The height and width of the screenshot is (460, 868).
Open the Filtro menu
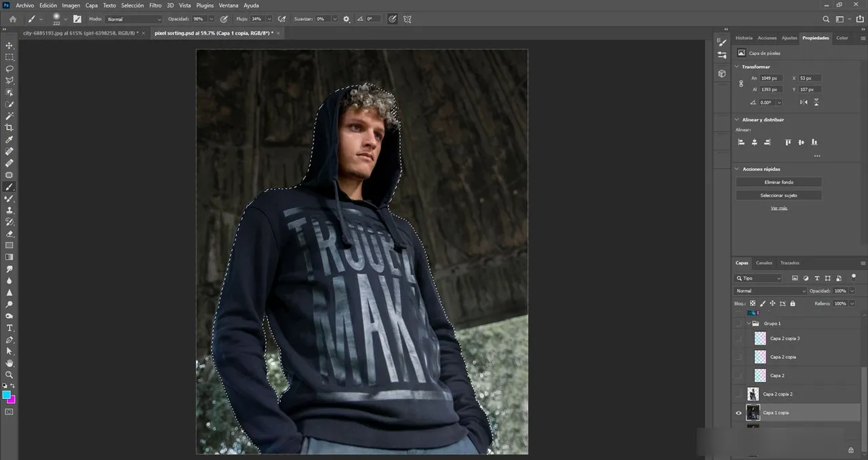155,5
